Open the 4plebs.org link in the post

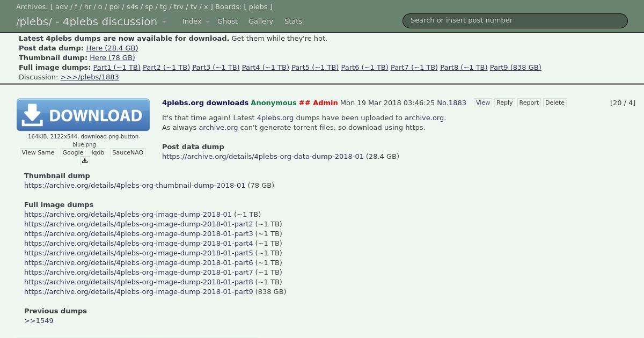(x=275, y=118)
